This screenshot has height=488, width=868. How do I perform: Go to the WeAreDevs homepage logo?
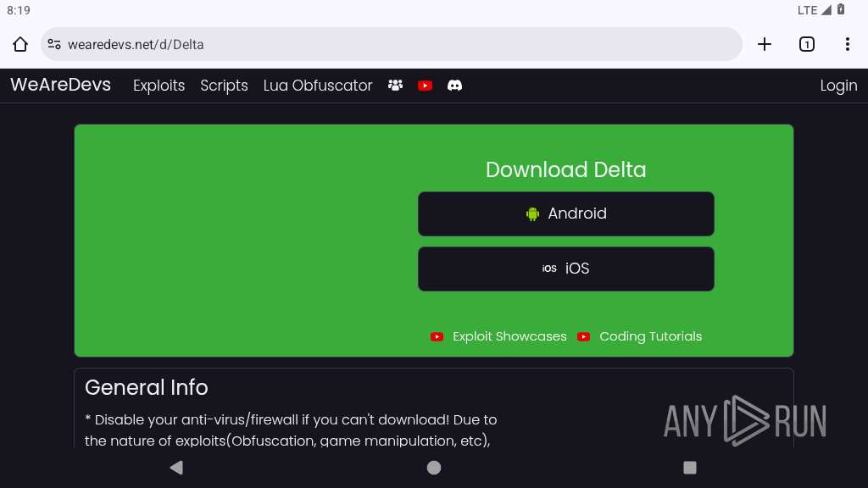click(x=60, y=85)
